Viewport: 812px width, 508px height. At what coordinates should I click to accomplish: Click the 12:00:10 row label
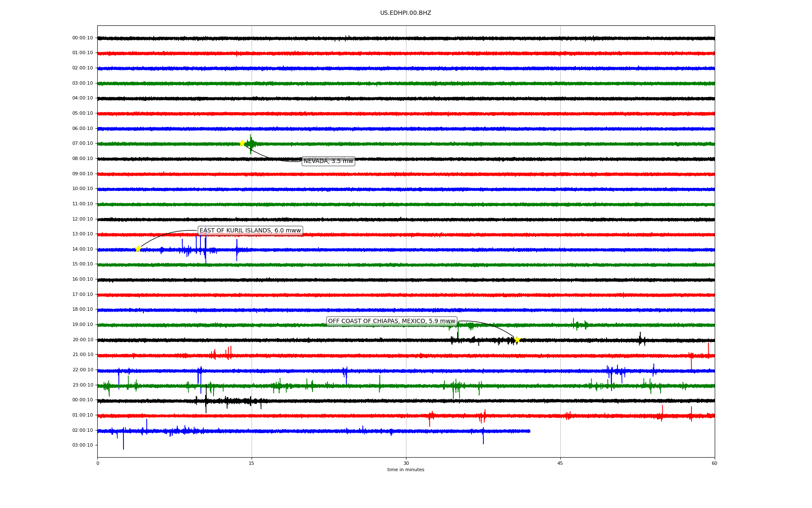[82, 219]
